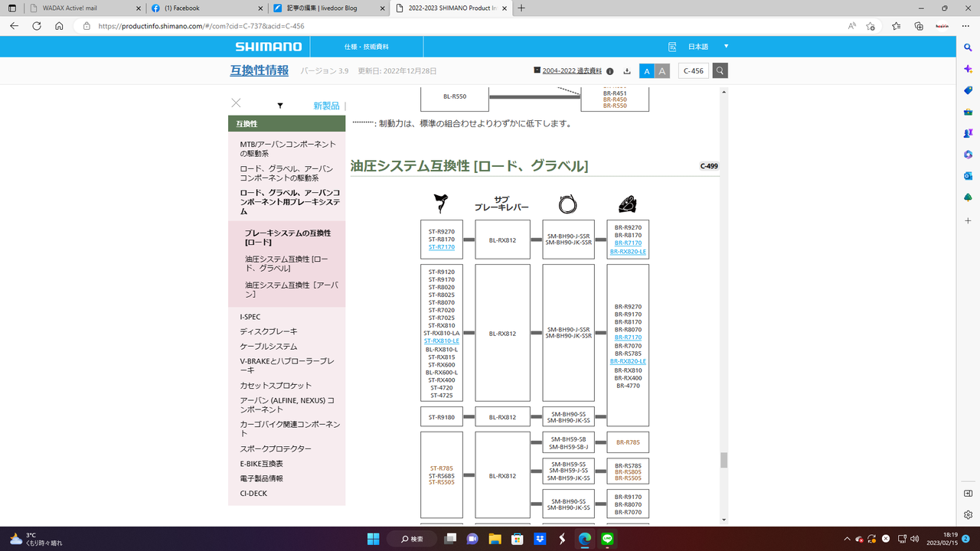The width and height of the screenshot is (980, 551).
Task: Click the C-456 code search field
Action: [694, 70]
